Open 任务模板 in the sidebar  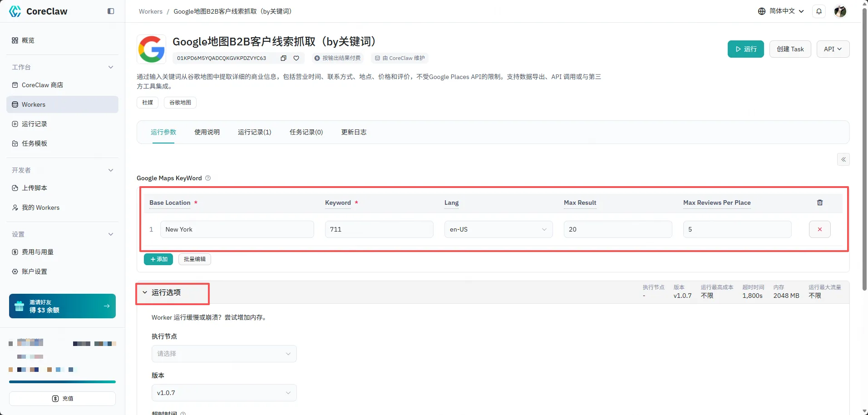63,143
